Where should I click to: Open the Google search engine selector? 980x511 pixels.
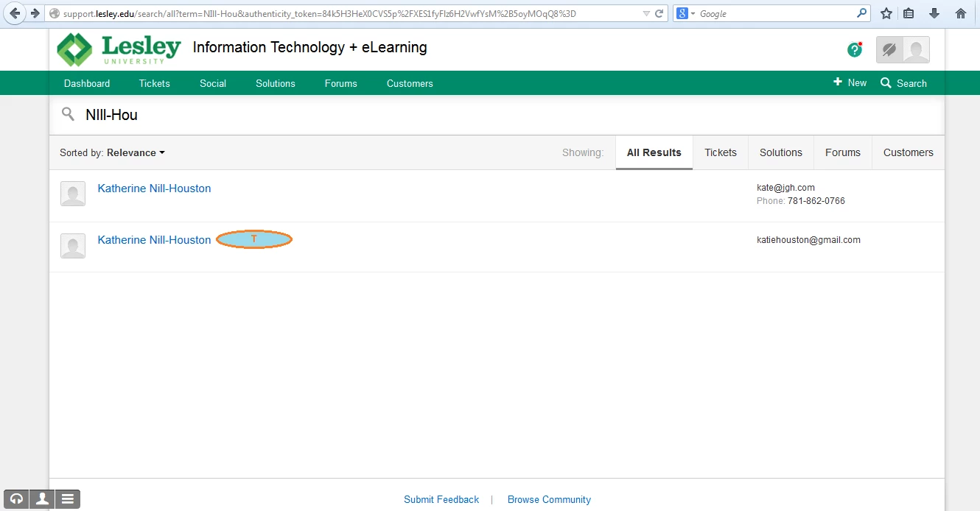click(686, 13)
